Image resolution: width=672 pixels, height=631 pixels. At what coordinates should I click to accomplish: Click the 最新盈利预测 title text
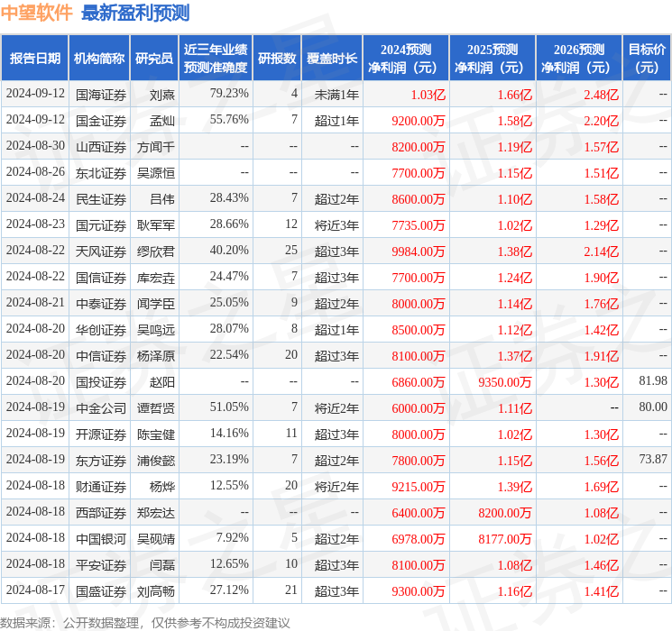135,13
